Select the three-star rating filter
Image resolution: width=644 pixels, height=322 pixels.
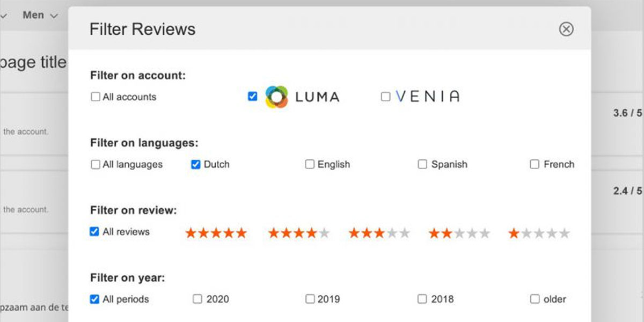379,233
